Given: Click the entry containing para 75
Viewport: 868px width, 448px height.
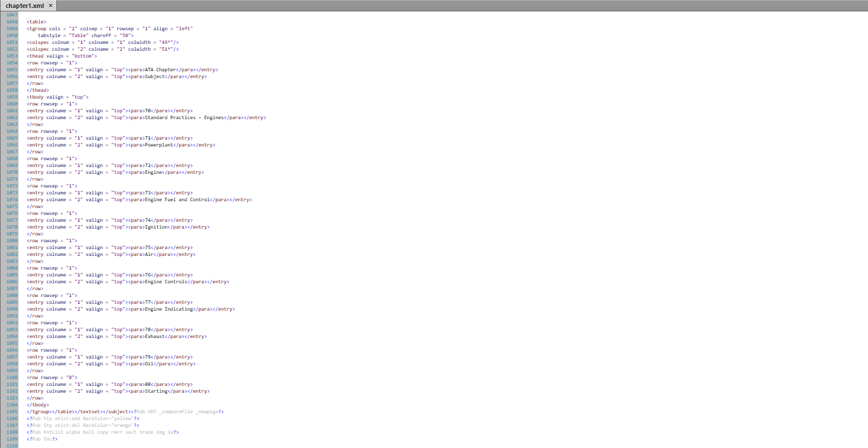Looking at the screenshot, I should pos(110,247).
